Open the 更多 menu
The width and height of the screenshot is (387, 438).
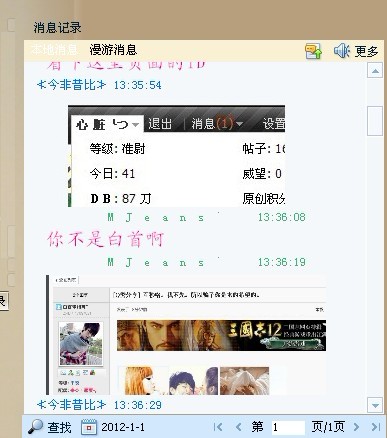click(x=366, y=51)
